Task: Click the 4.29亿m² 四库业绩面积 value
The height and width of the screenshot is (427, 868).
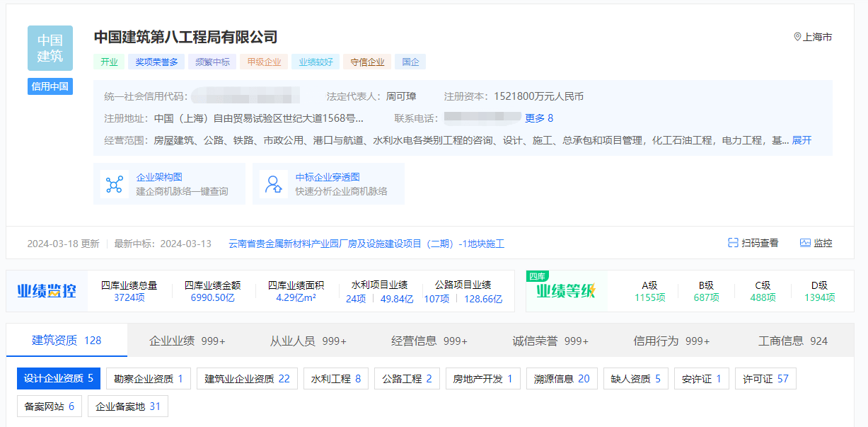Action: tap(296, 298)
